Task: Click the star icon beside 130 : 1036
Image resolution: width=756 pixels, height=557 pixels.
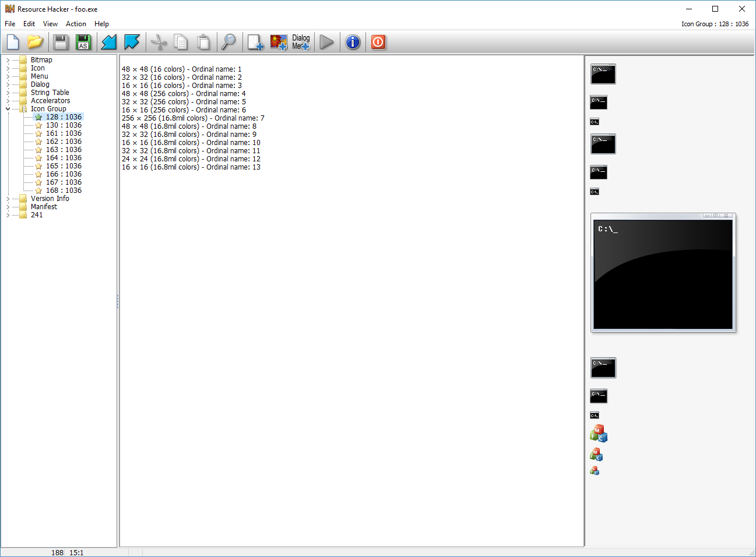Action: point(38,125)
